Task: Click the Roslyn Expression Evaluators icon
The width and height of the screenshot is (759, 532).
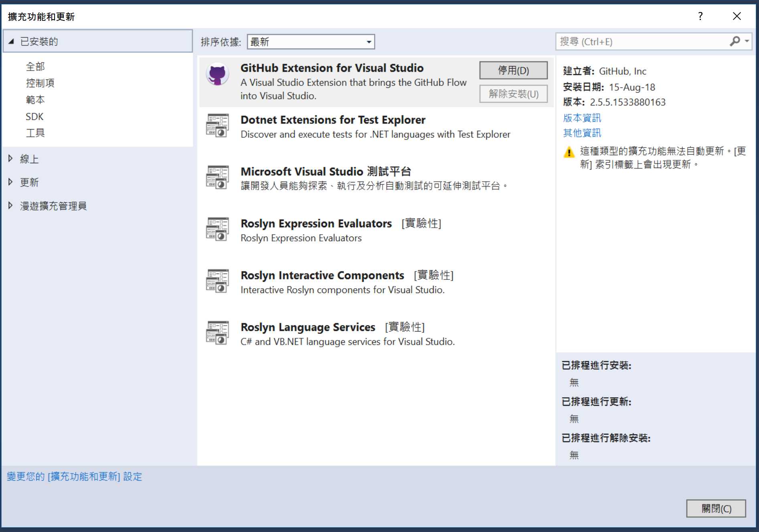Action: point(217,229)
